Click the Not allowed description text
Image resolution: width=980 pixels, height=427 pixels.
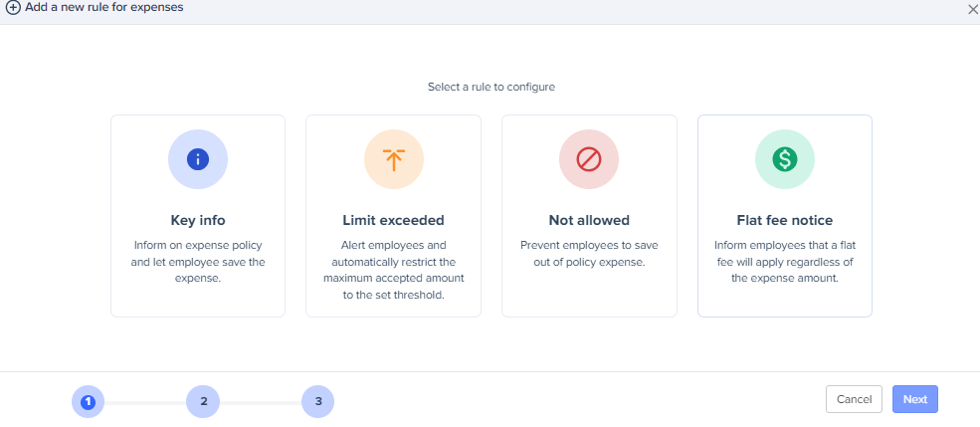[589, 253]
